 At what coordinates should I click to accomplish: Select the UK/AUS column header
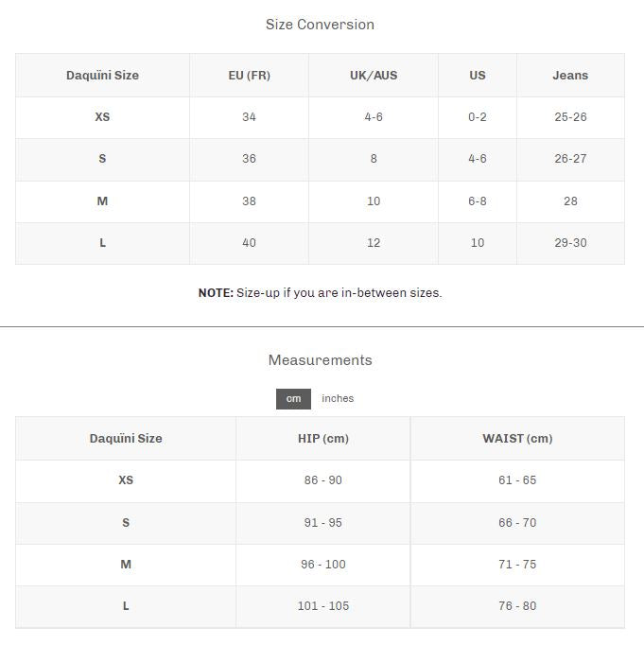(x=374, y=76)
